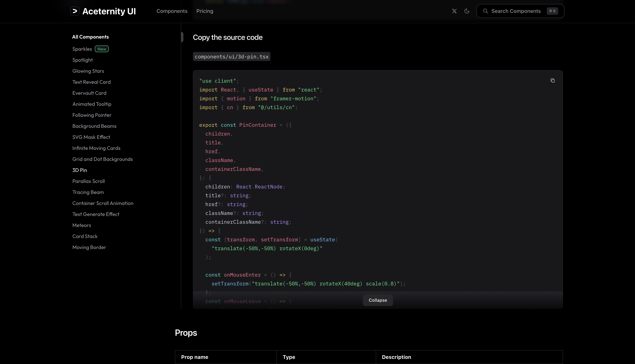Open the SVG Mask Effect component
This screenshot has height=364, width=635.
pyautogui.click(x=91, y=137)
